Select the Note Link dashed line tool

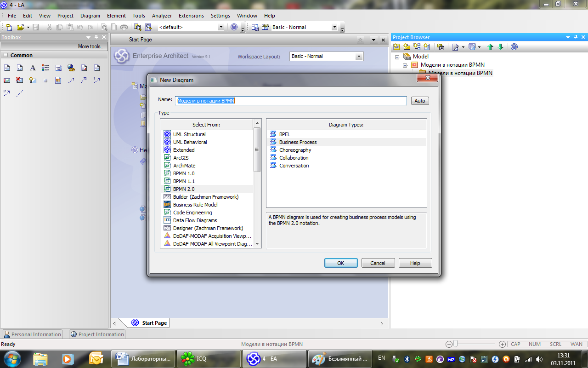pyautogui.click(x=20, y=93)
